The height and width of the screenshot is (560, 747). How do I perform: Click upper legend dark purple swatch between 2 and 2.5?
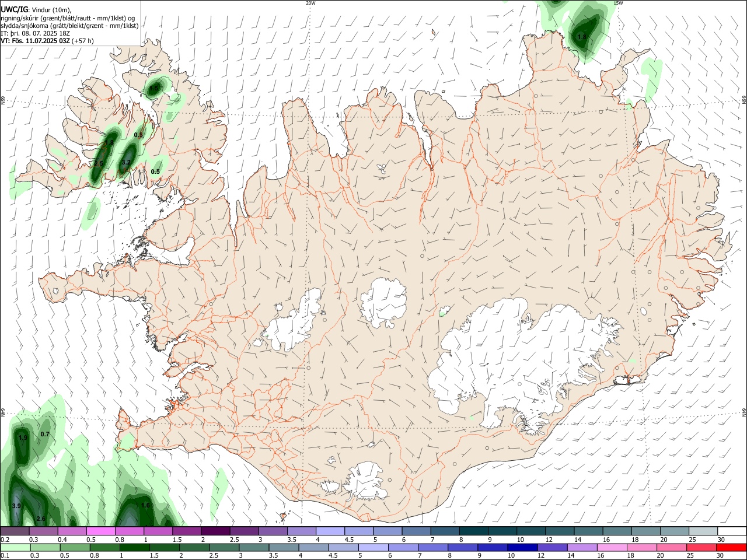215,531
